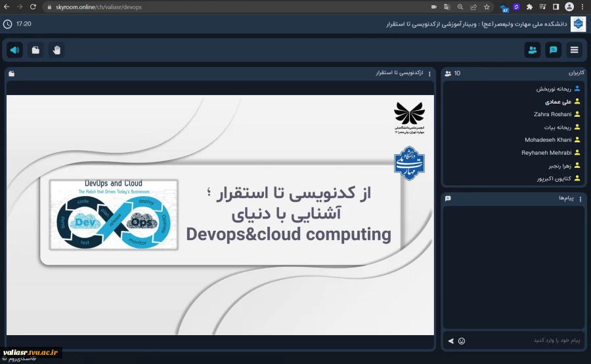The height and width of the screenshot is (364, 591).
Task: Open the browser zoom magnifier icon
Action: (x=460, y=7)
